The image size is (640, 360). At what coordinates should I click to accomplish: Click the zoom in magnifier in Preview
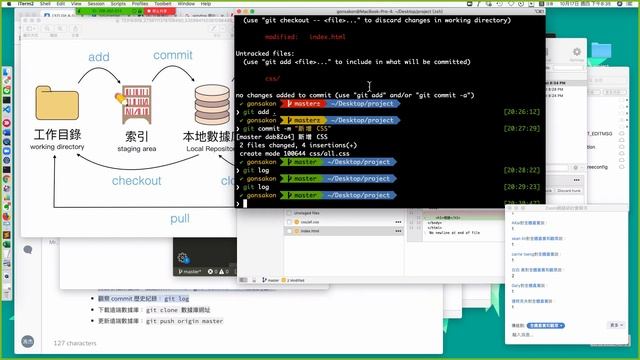[60, 29]
